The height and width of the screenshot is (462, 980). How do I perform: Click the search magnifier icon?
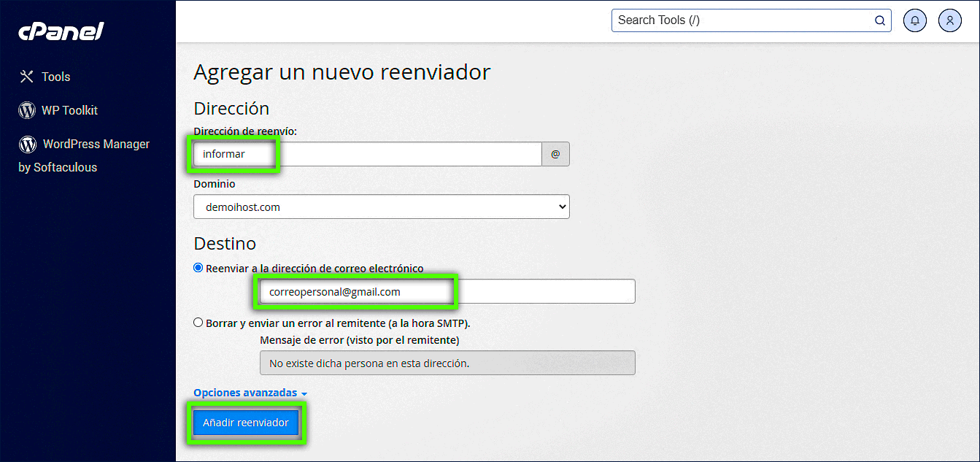pos(879,20)
